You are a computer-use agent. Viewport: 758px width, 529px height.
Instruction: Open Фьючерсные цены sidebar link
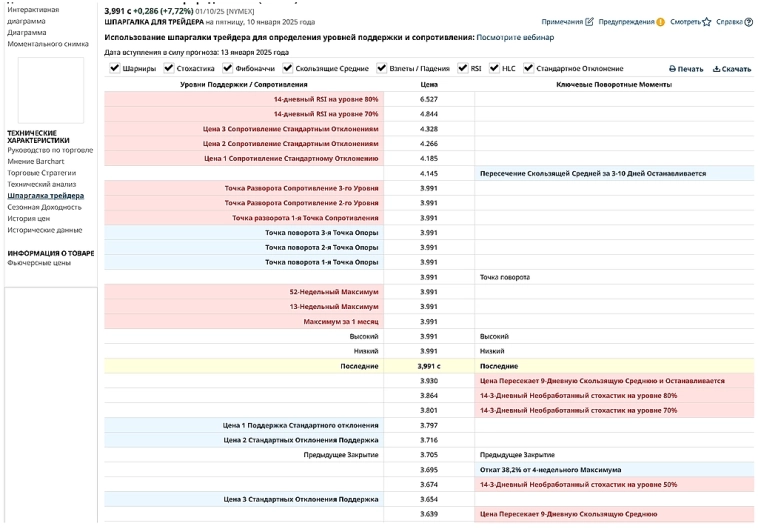pyautogui.click(x=39, y=263)
